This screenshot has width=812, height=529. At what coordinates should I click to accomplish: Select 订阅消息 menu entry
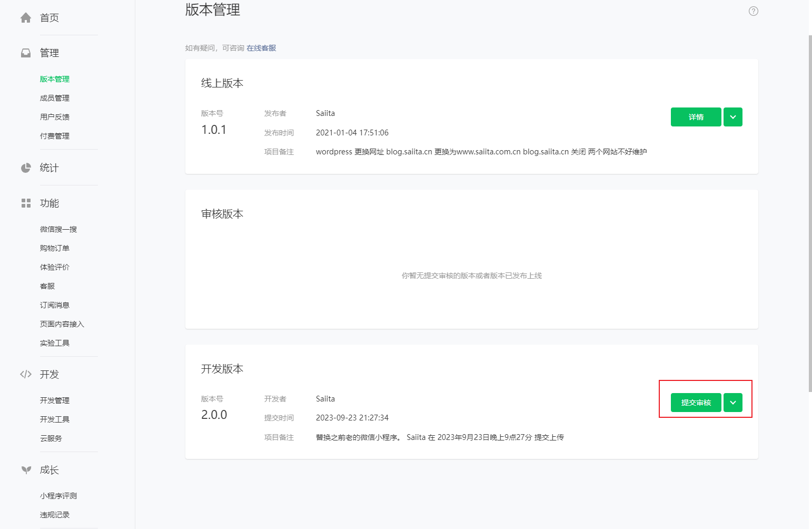pyautogui.click(x=55, y=305)
